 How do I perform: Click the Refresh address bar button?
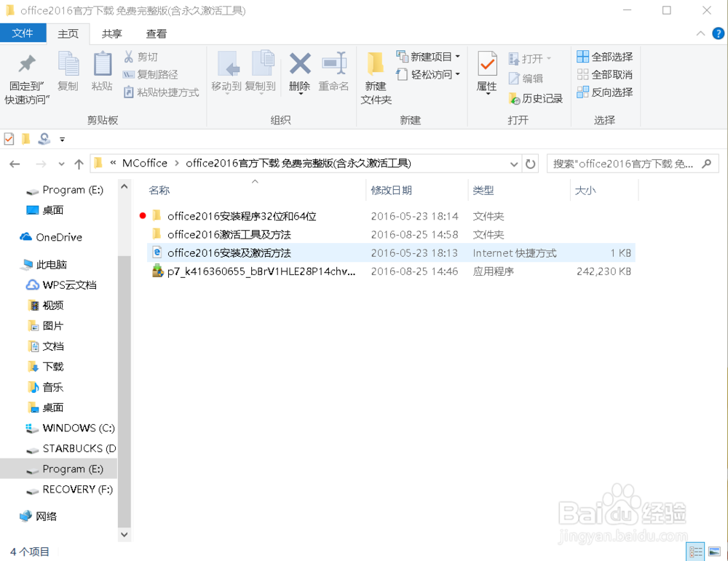(530, 164)
